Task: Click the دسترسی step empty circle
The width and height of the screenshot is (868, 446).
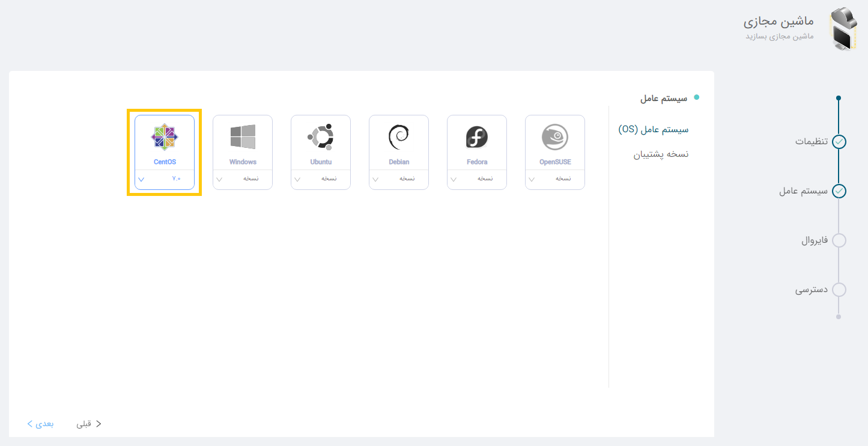Action: tap(839, 290)
